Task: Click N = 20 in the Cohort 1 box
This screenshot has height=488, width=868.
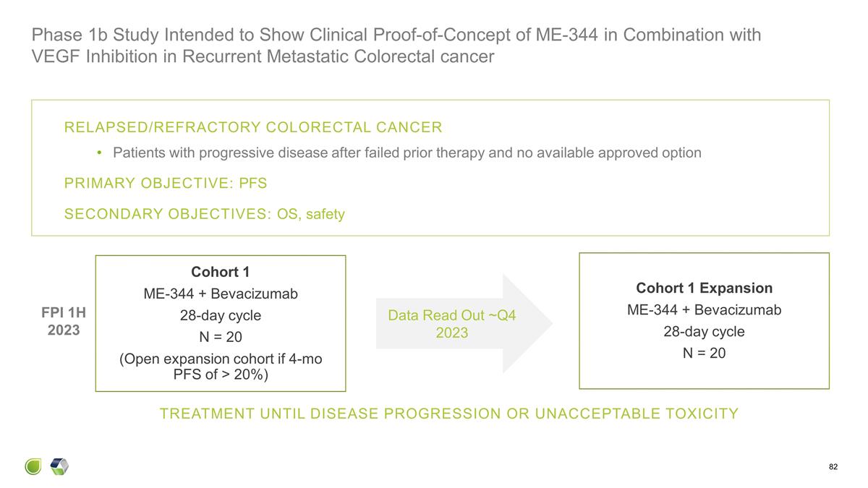Action: point(221,338)
